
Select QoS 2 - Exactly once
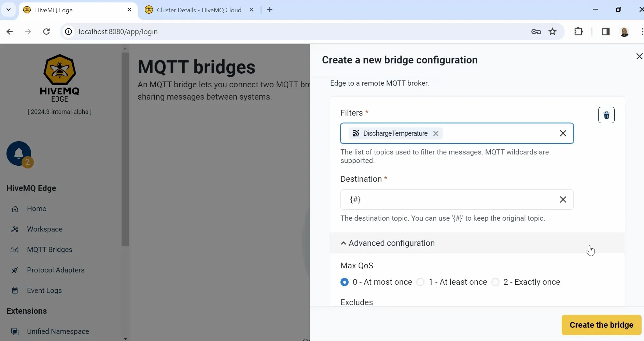(495, 282)
